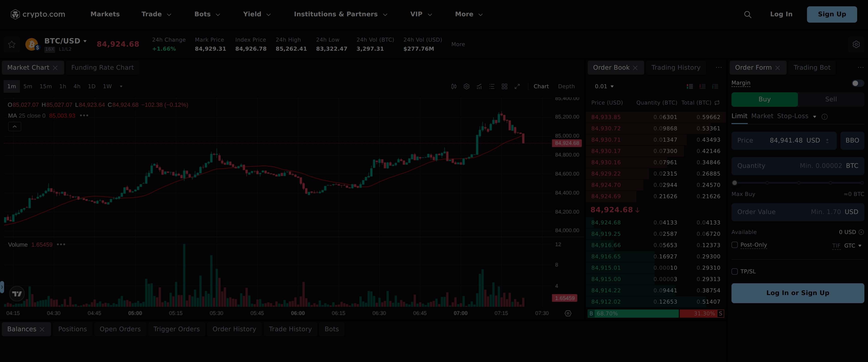The height and width of the screenshot is (362, 868).
Task: Expand the Yield menu
Action: coord(257,14)
